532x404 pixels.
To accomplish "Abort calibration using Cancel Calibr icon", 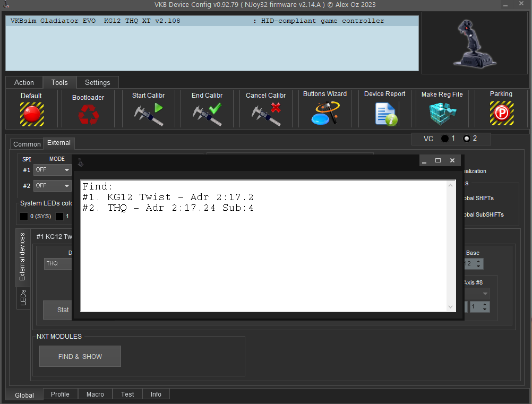I will click(266, 114).
